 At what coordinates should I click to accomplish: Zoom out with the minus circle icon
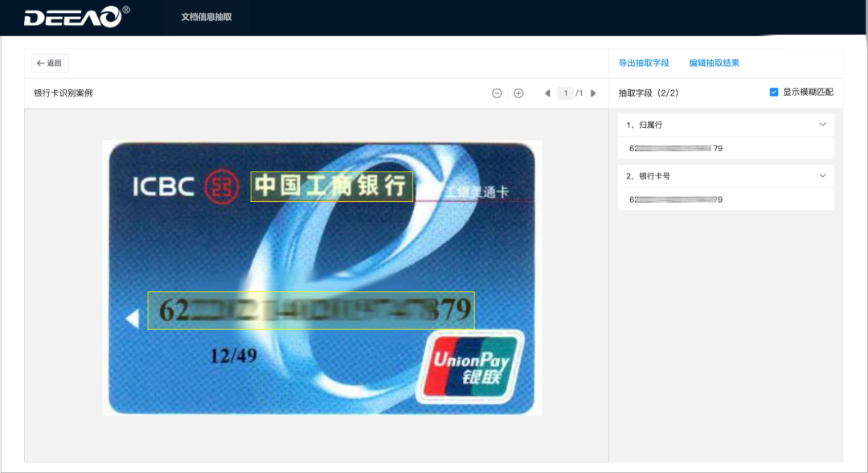coord(497,93)
